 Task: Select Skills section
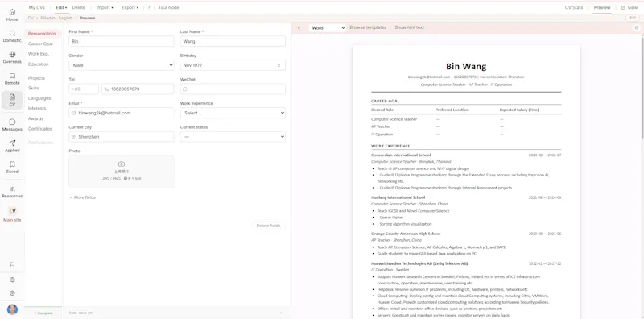(33, 88)
